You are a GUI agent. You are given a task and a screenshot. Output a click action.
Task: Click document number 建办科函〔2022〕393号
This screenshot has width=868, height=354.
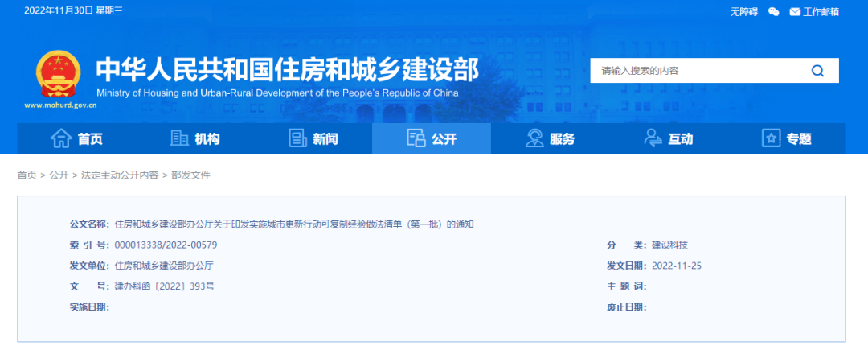[x=165, y=287]
